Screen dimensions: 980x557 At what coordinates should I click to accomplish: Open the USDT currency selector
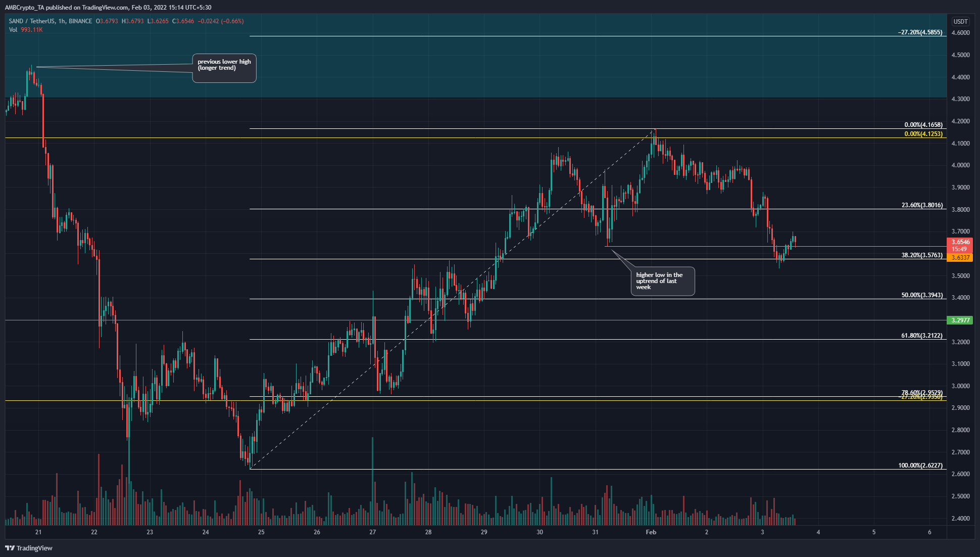[960, 21]
